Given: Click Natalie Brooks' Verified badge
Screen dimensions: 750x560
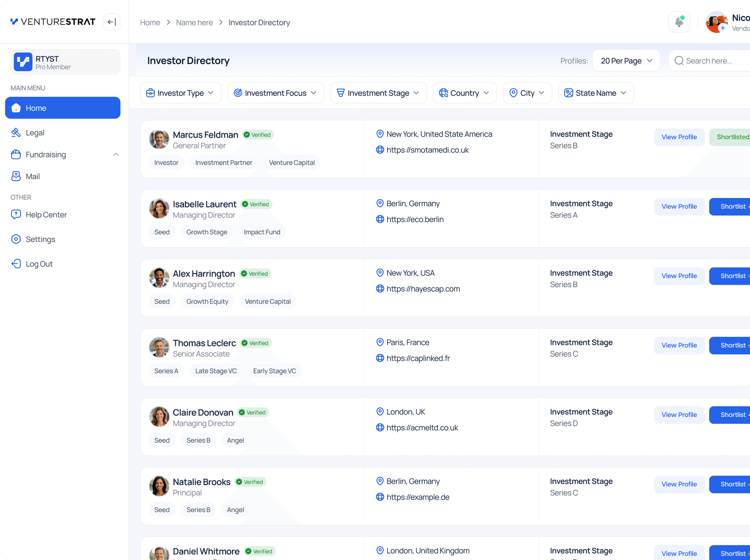Looking at the screenshot, I should point(250,482).
